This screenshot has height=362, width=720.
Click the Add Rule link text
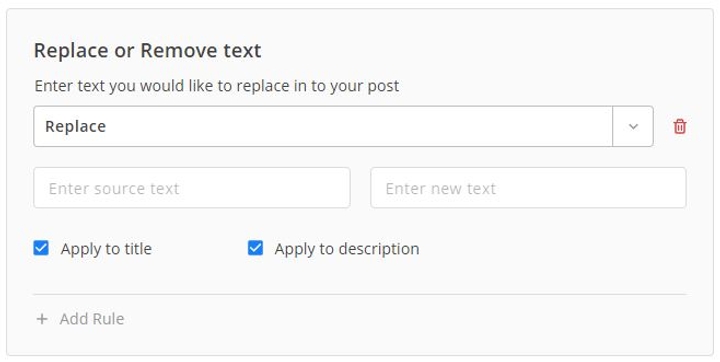coord(92,319)
